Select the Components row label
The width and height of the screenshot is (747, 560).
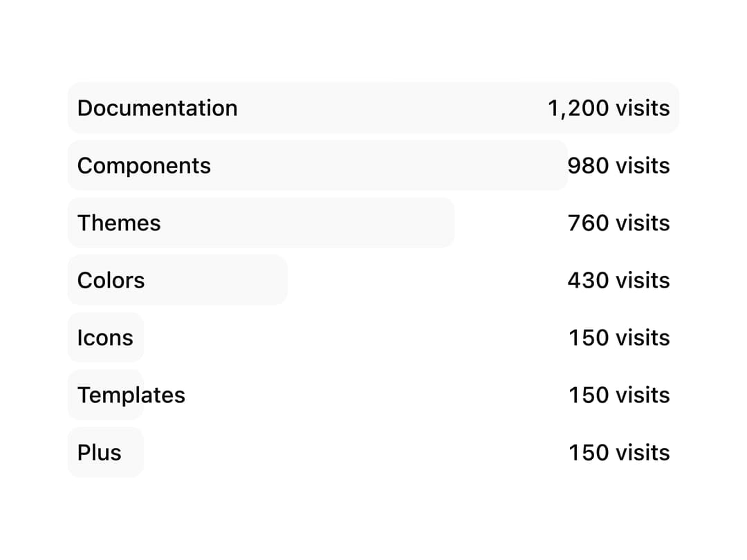click(144, 166)
